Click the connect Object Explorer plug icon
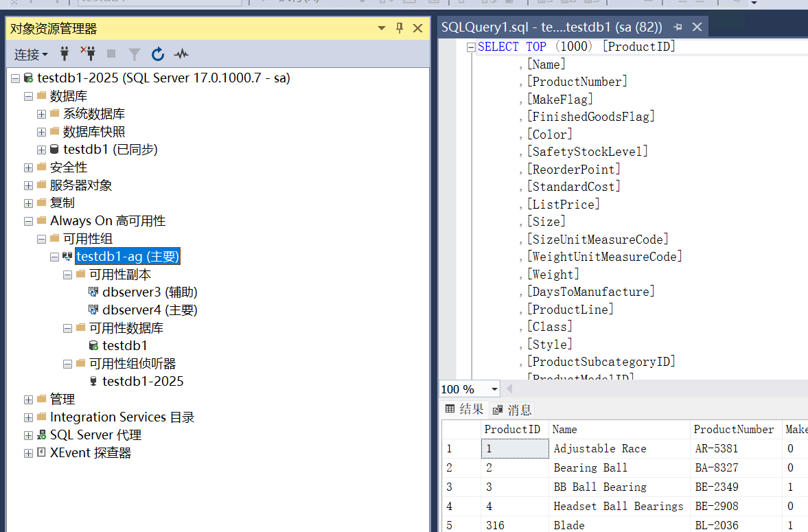 point(65,54)
